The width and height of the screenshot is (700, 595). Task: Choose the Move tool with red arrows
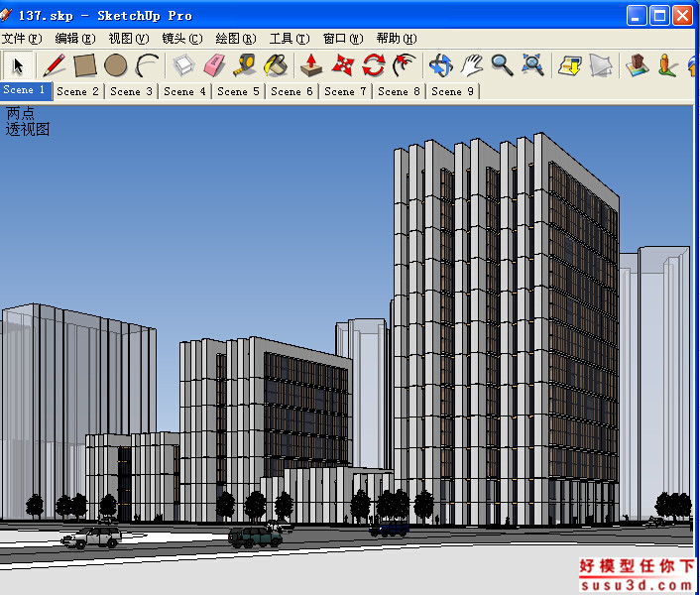(x=343, y=65)
